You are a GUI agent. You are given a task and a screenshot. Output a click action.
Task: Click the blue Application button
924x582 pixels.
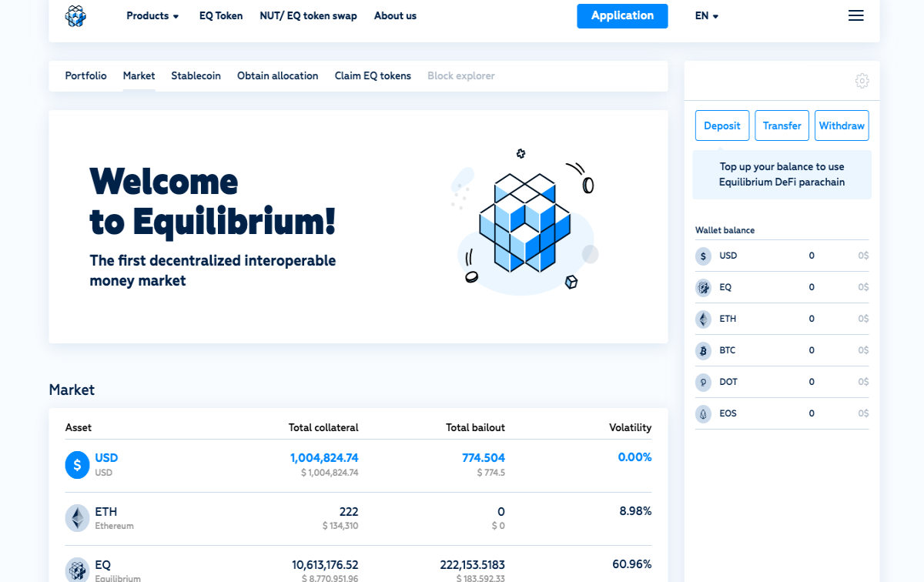coord(622,15)
